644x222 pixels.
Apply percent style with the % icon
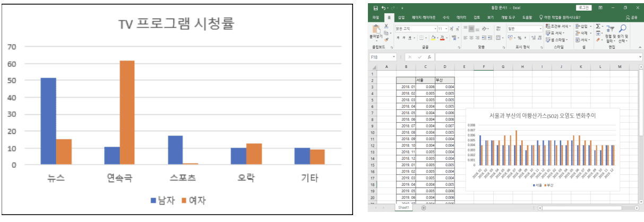point(519,38)
